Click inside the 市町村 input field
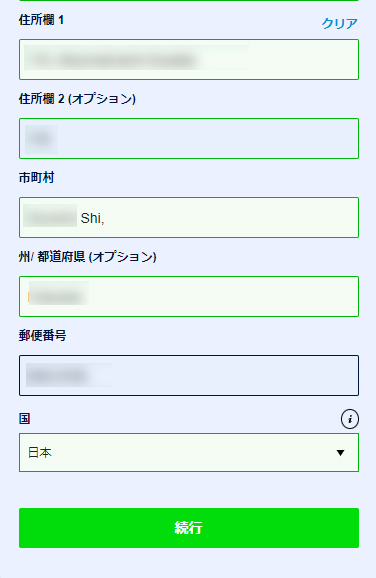The height and width of the screenshot is (578, 376). point(189,217)
